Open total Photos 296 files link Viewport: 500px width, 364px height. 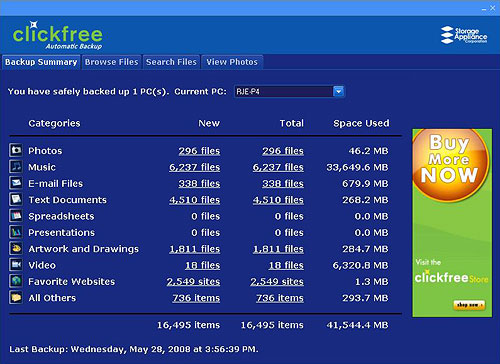(283, 151)
